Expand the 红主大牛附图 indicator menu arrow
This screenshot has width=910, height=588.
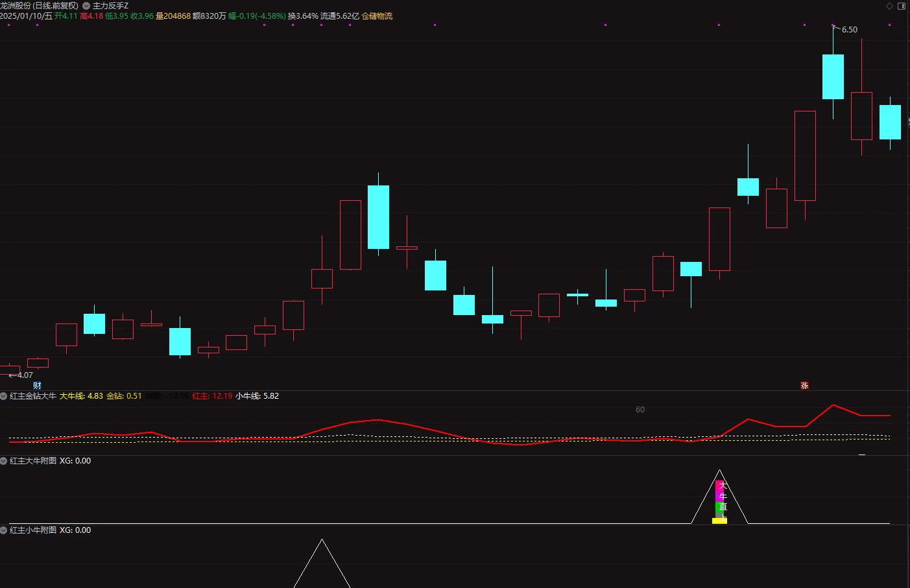[4, 461]
